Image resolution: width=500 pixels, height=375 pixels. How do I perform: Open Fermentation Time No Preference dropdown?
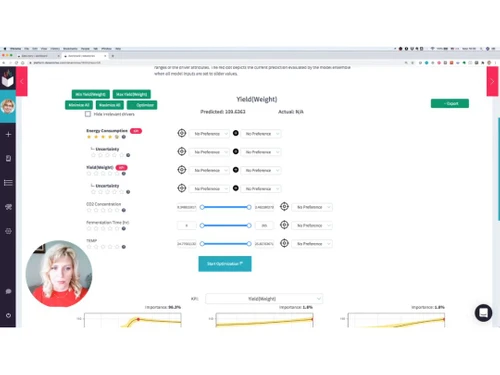click(312, 225)
